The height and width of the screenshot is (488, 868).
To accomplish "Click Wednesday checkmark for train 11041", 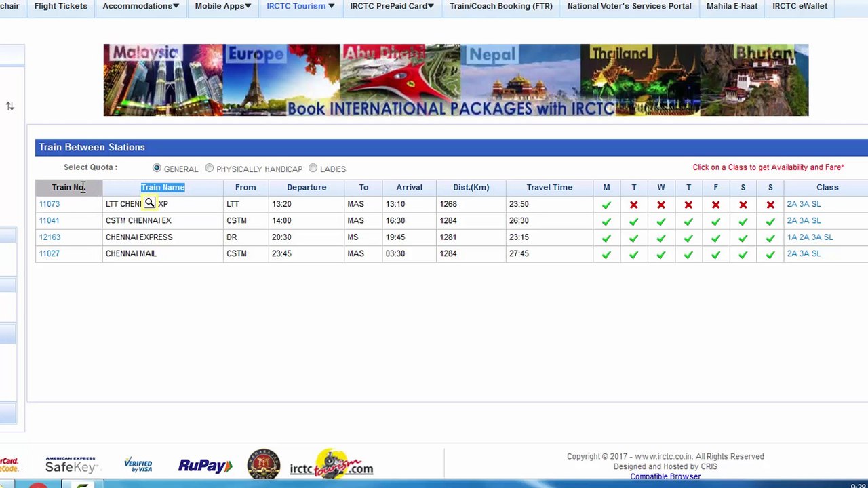I will [x=661, y=222].
